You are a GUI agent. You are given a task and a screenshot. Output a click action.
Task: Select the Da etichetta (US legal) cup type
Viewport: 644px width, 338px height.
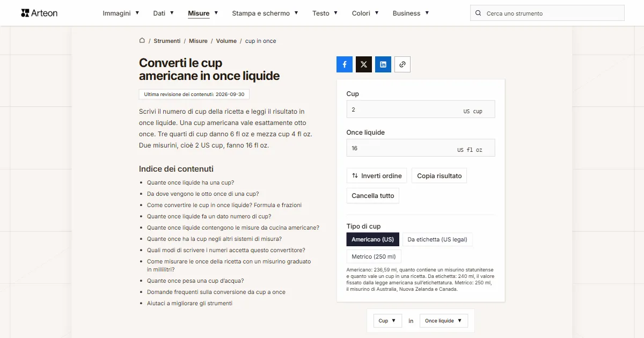pyautogui.click(x=437, y=239)
